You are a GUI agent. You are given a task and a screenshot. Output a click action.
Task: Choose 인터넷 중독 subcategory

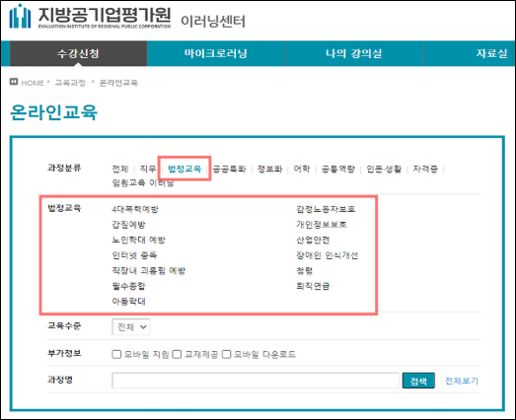(134, 255)
